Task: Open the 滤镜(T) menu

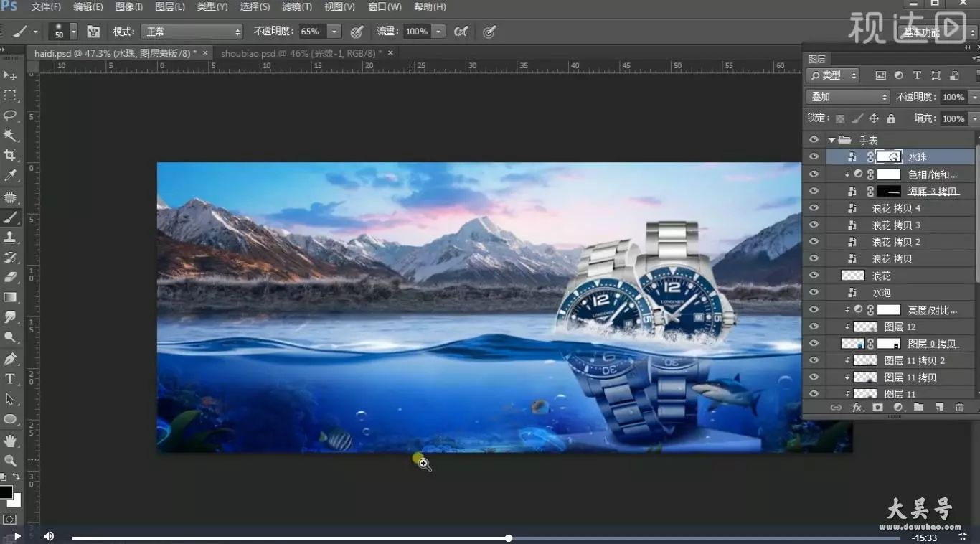Action: (x=297, y=7)
